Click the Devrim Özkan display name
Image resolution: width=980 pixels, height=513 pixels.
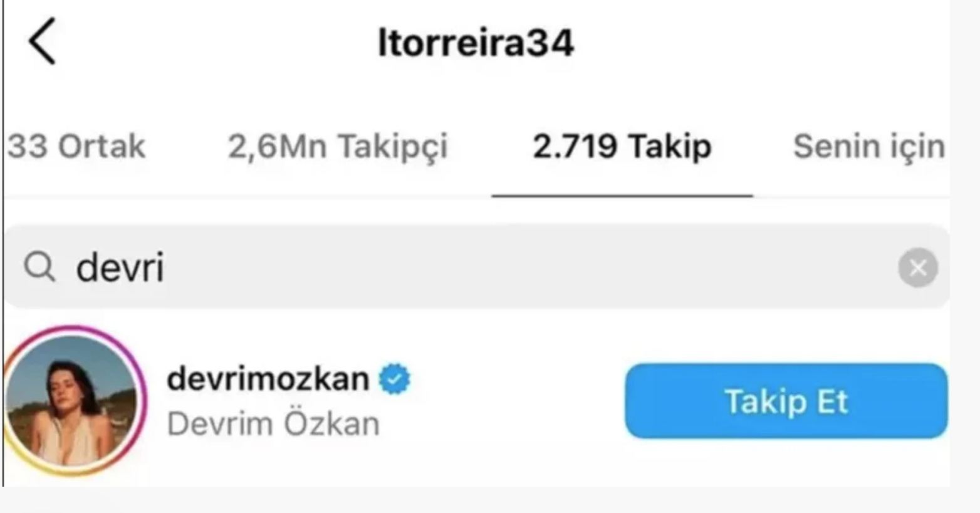[x=273, y=424]
